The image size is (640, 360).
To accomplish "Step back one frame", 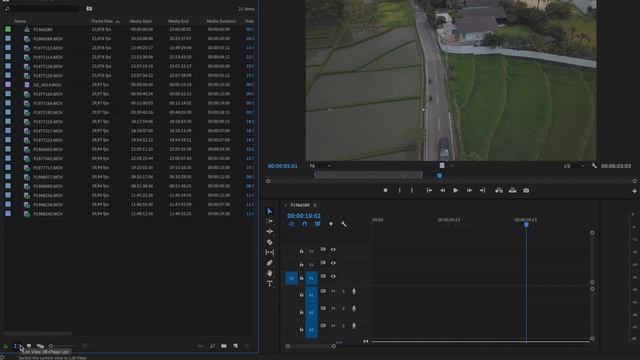I will click(x=442, y=190).
